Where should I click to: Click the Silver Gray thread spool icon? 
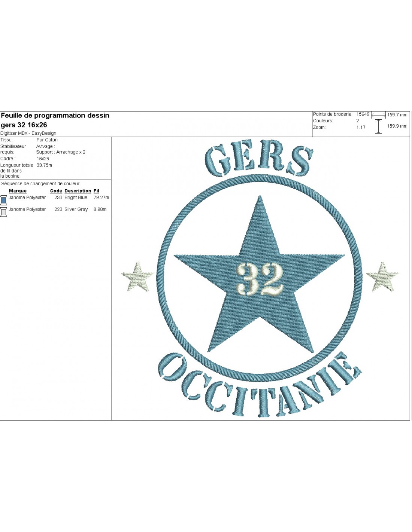click(4, 212)
